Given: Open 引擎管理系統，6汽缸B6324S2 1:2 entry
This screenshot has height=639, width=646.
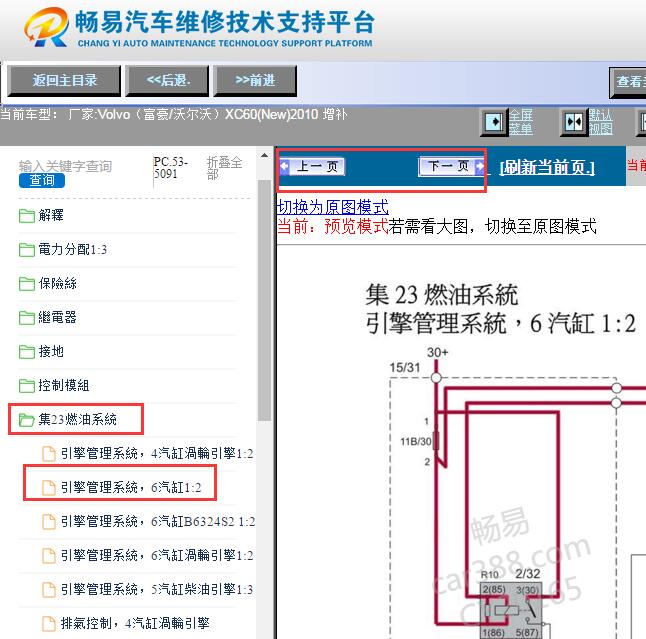Looking at the screenshot, I should [x=158, y=522].
